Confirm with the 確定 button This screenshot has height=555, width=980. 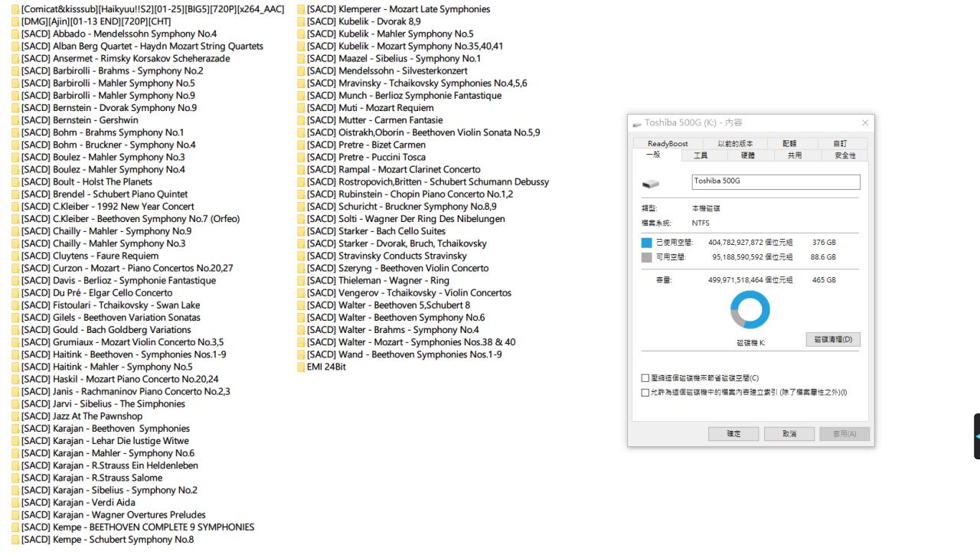pyautogui.click(x=733, y=434)
